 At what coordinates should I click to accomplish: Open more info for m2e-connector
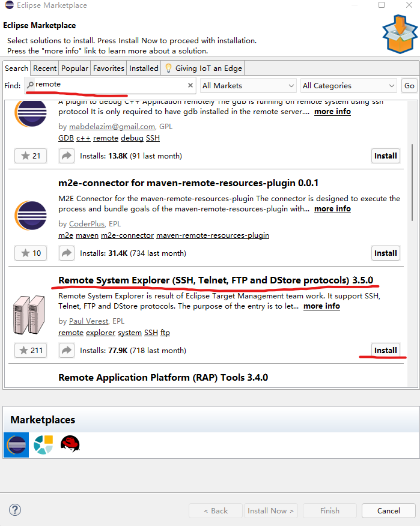coord(332,208)
